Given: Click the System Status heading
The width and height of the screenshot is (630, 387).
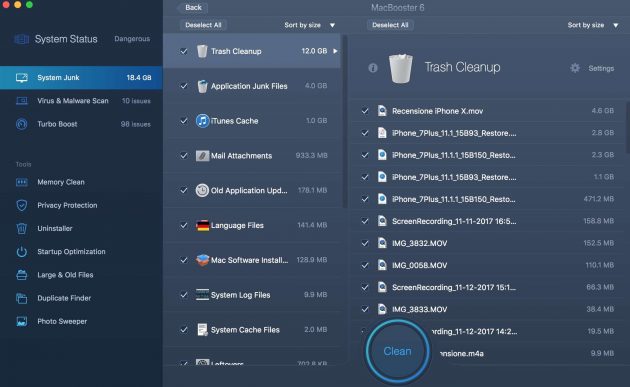Looking at the screenshot, I should 66,39.
